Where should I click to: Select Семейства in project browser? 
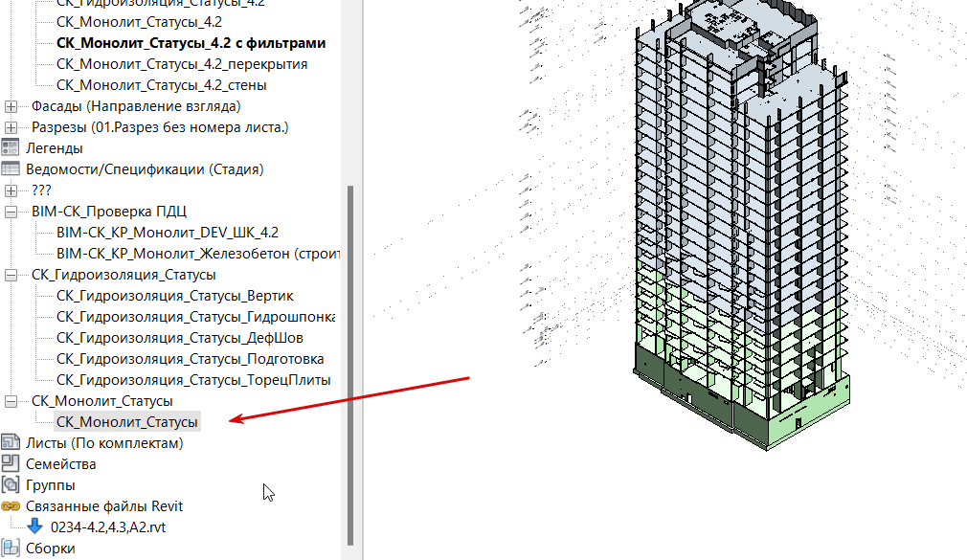60,463
